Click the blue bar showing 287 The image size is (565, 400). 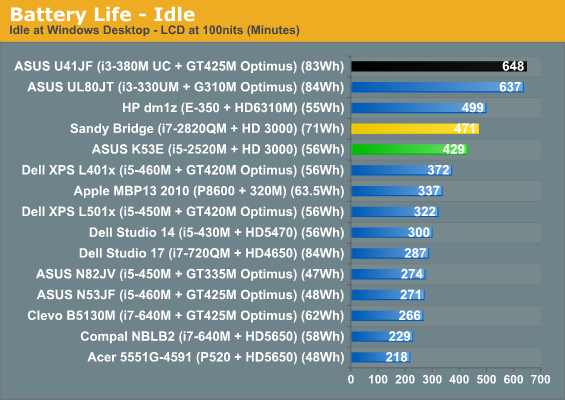tap(390, 253)
